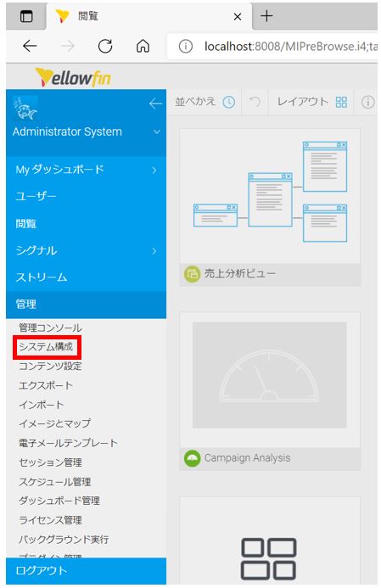Open the 売上分析ビュー thumbnail

click(270, 207)
